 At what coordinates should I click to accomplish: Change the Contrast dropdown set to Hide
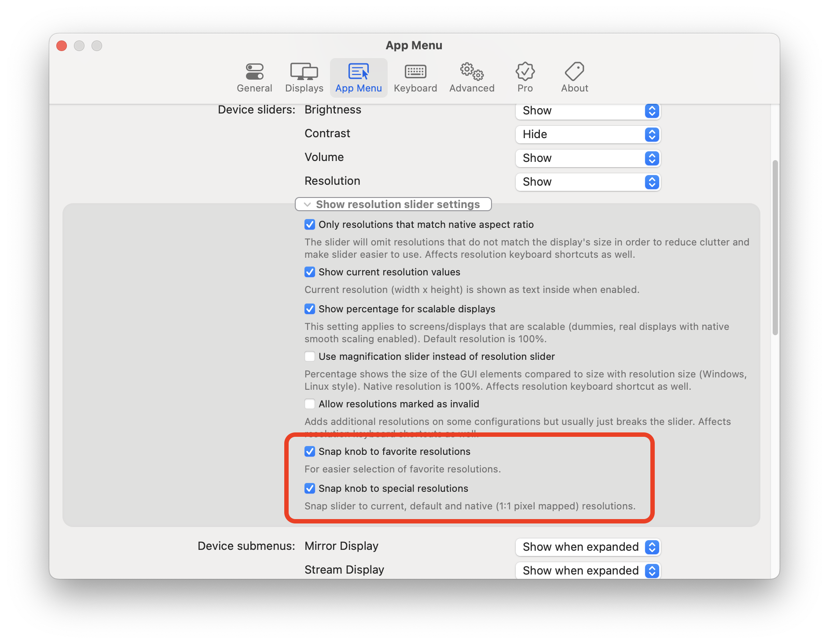point(588,135)
